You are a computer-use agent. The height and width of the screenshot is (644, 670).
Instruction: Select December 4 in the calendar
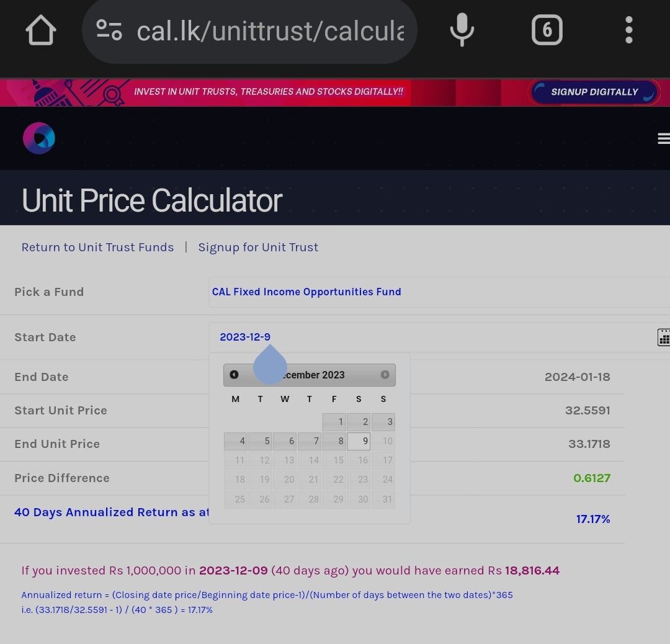(x=236, y=441)
